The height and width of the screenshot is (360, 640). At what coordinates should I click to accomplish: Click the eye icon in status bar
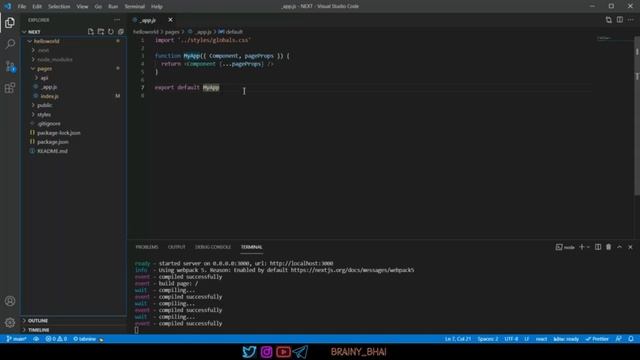pyautogui.click(x=36, y=339)
